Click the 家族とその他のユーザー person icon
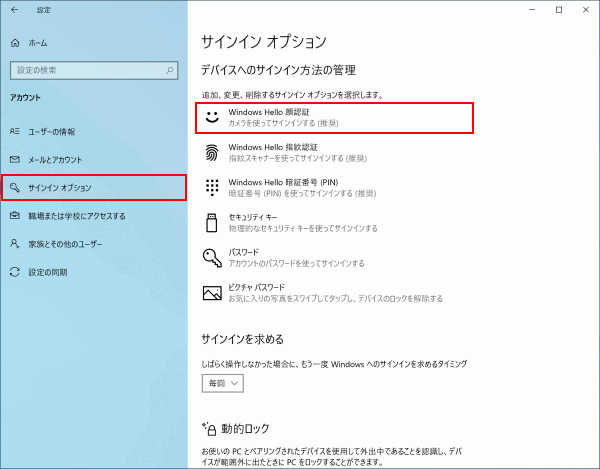 point(15,244)
